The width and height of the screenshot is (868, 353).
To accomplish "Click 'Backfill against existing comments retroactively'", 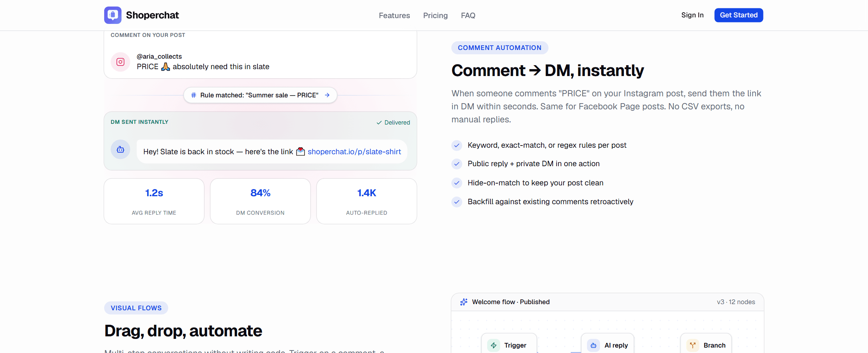I will click(550, 202).
